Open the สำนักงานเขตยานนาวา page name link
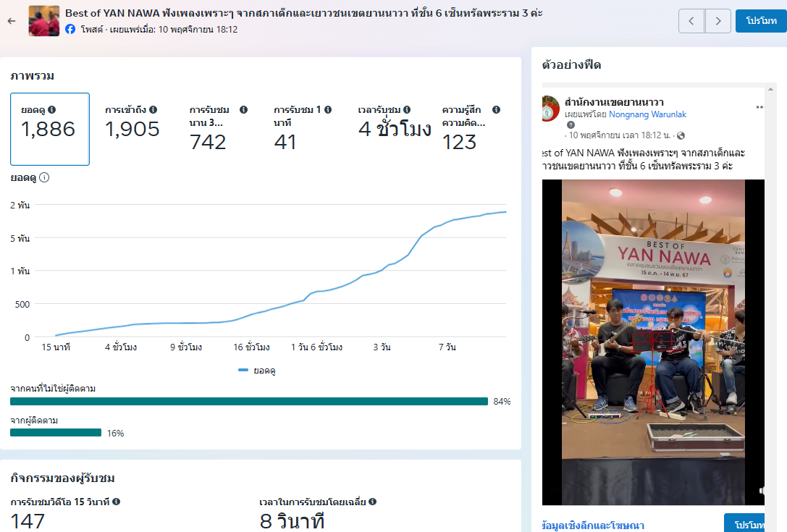Image resolution: width=787 pixels, height=532 pixels. (x=614, y=102)
